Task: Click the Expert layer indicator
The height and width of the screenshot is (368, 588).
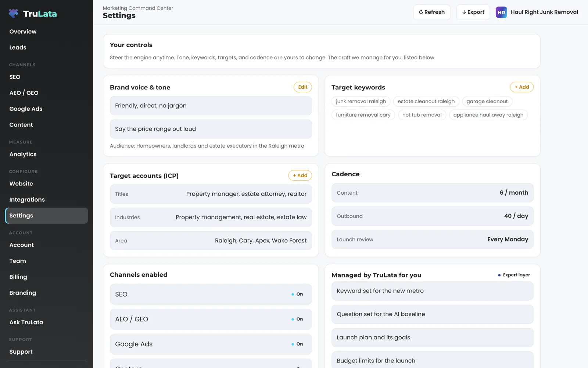Action: tap(514, 275)
